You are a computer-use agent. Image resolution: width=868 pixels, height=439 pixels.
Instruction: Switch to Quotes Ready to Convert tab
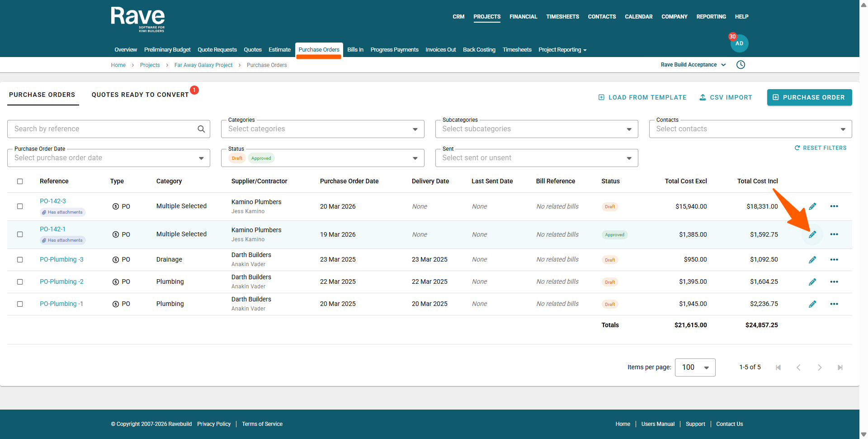point(140,95)
